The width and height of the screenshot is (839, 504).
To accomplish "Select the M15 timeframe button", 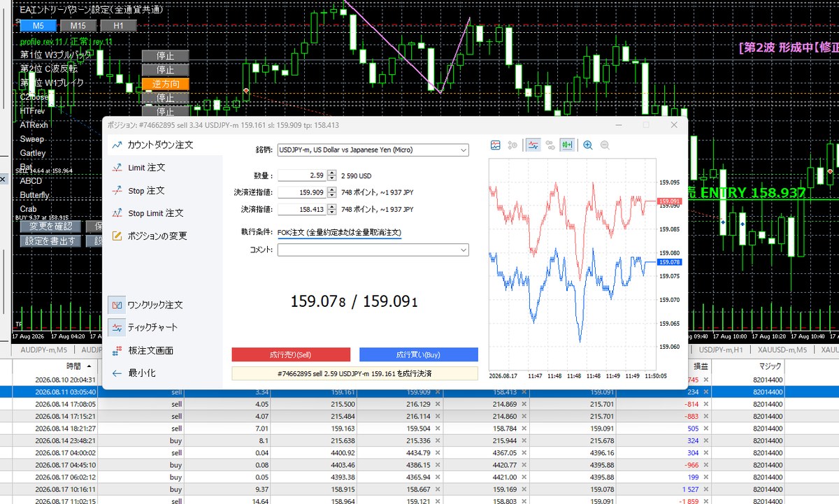I will [78, 26].
